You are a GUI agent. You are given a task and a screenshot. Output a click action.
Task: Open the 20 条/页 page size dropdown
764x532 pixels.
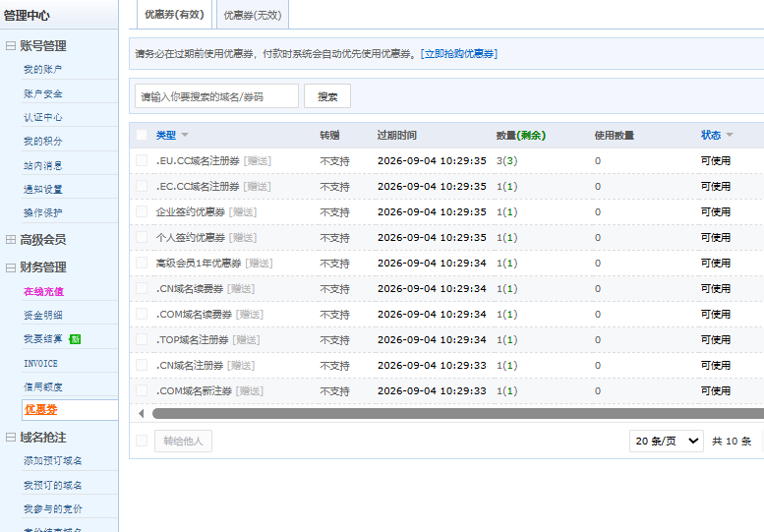[x=666, y=441]
